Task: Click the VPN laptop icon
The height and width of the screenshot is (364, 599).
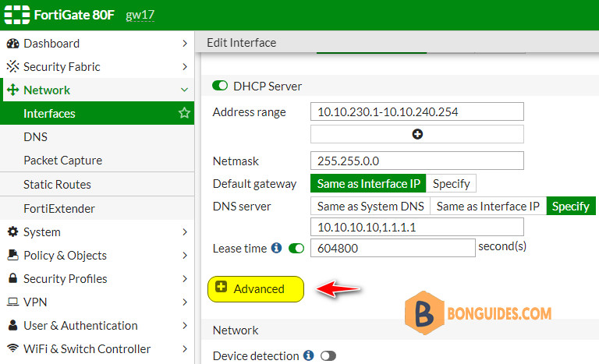Action: coord(12,302)
